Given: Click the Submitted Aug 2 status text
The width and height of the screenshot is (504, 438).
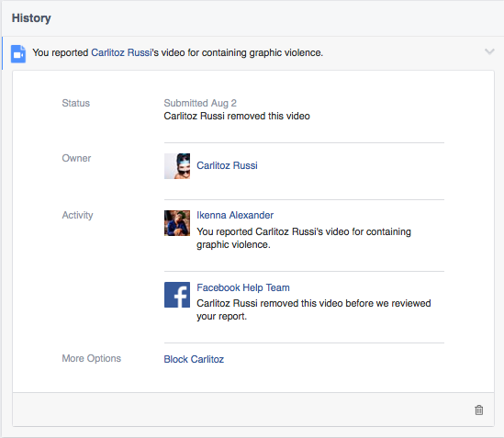Looking at the screenshot, I should [x=200, y=103].
